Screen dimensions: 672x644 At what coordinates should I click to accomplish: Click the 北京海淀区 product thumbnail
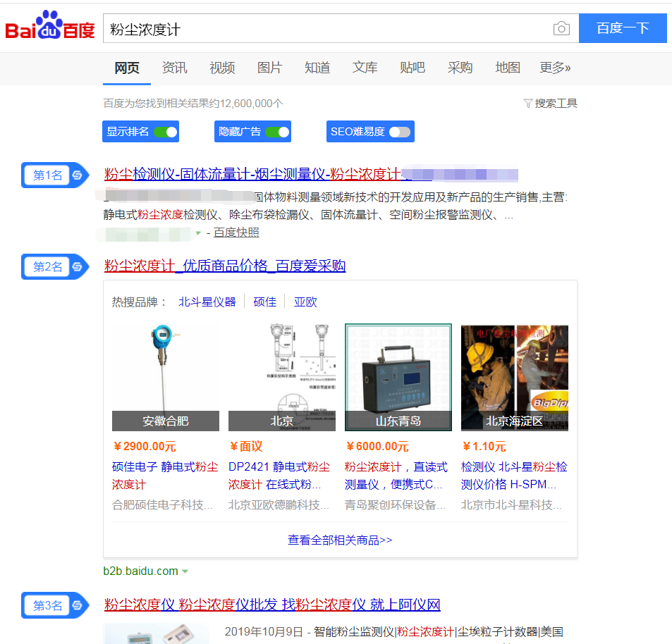click(x=515, y=377)
